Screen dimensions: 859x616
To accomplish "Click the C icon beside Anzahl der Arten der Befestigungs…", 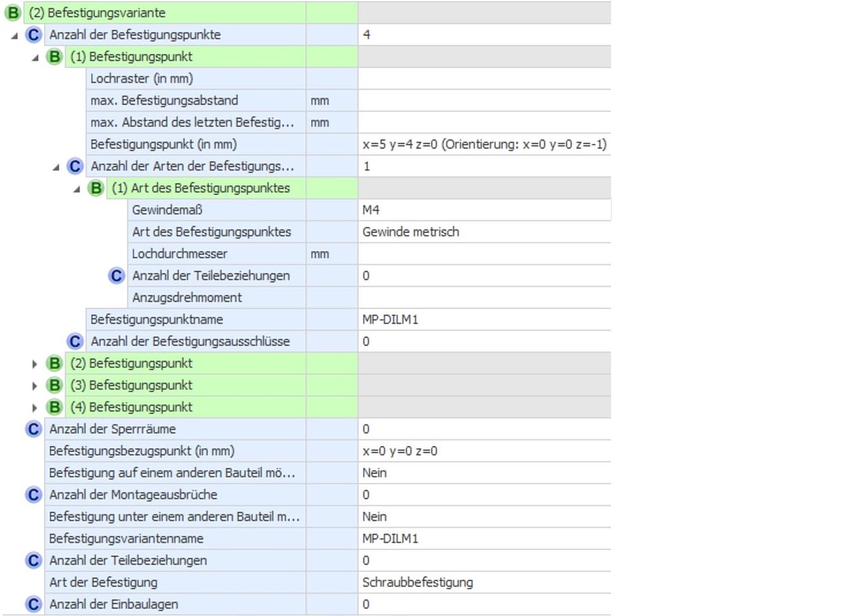I will (x=75, y=166).
